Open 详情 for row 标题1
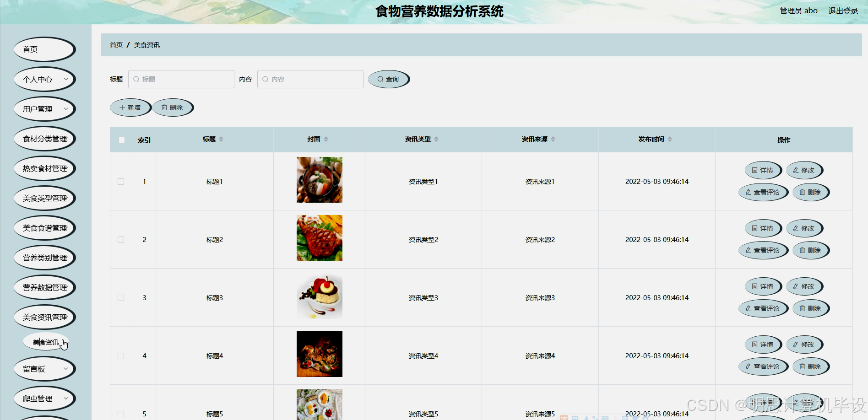Viewport: 868px width, 420px height. [763, 170]
